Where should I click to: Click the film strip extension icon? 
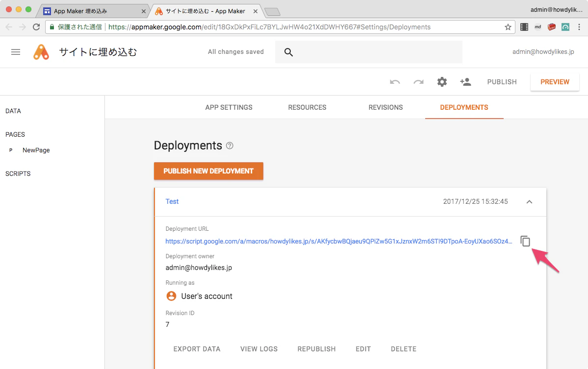point(524,27)
